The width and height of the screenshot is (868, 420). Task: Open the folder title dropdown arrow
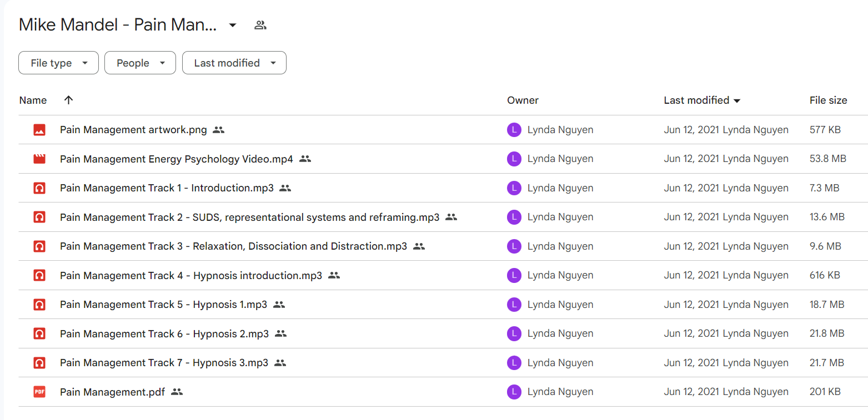tap(233, 25)
